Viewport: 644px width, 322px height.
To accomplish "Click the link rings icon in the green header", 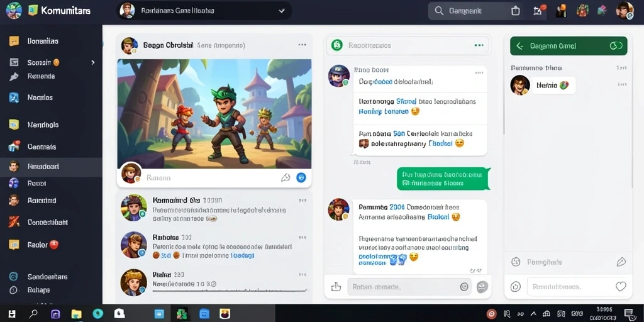I will click(616, 46).
